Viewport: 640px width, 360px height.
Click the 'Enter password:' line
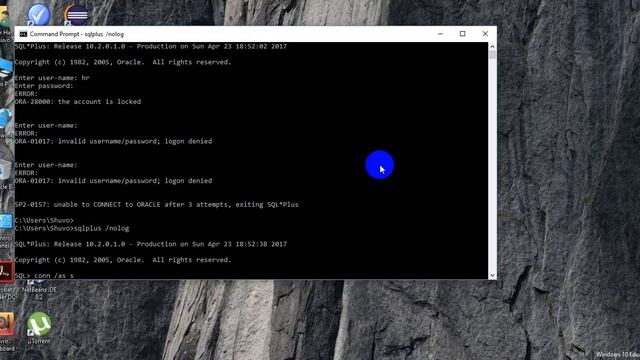point(44,86)
